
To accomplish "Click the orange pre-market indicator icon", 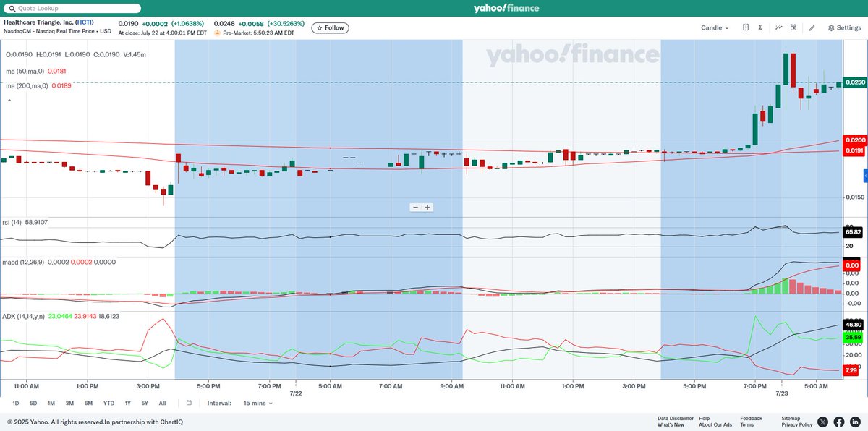I will pos(218,33).
